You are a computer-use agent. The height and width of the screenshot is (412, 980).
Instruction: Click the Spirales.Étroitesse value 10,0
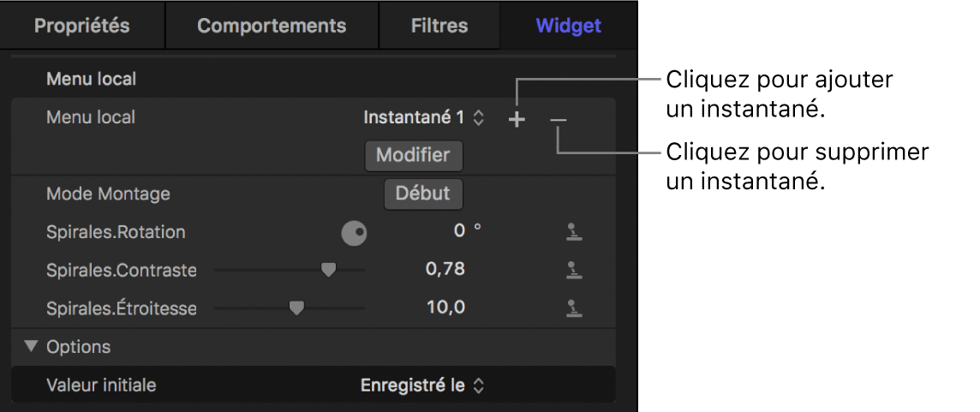click(x=445, y=308)
